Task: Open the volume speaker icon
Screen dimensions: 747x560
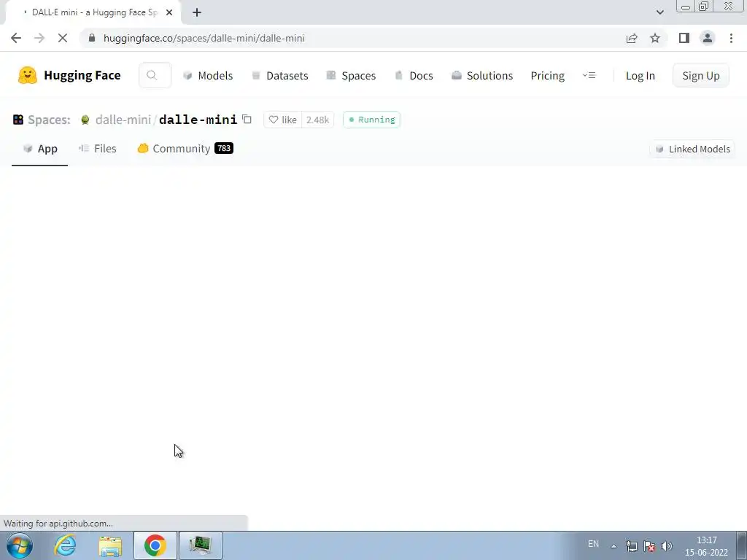Action: tap(667, 546)
